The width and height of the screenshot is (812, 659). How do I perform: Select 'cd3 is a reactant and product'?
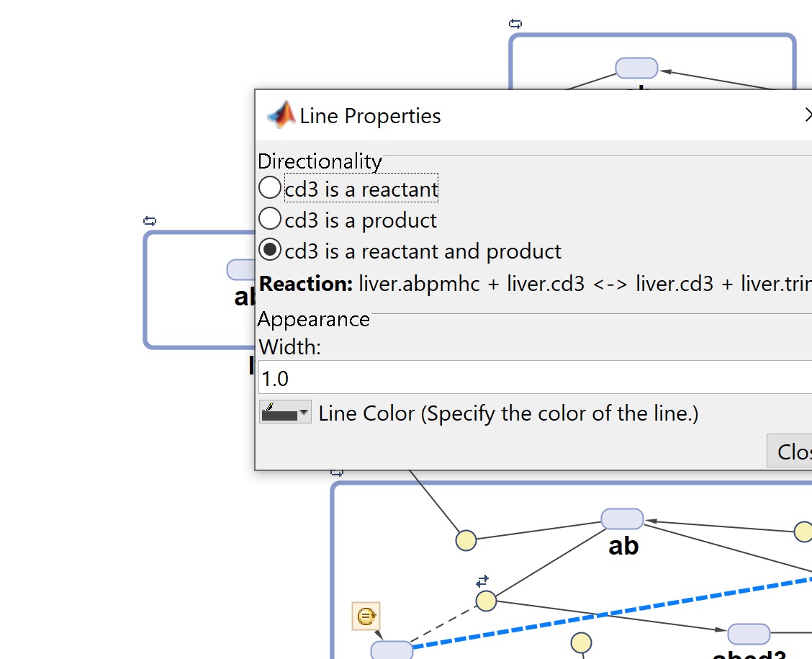pyautogui.click(x=270, y=250)
